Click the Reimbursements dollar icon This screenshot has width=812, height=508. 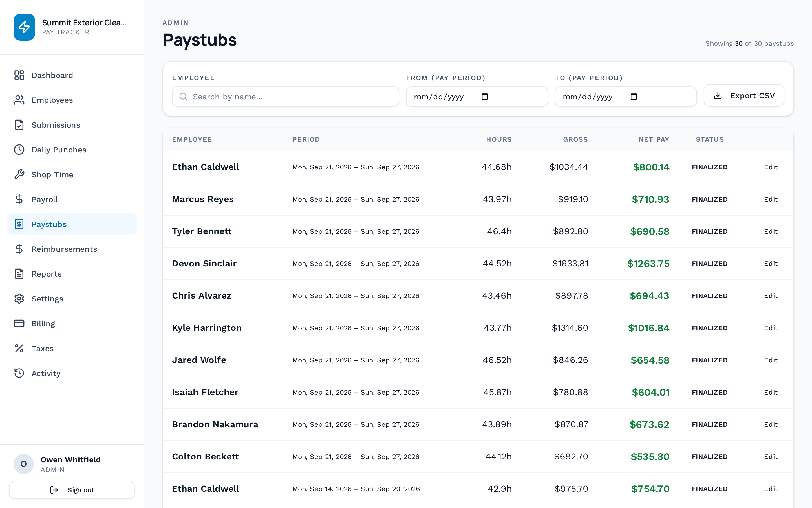[19, 249]
